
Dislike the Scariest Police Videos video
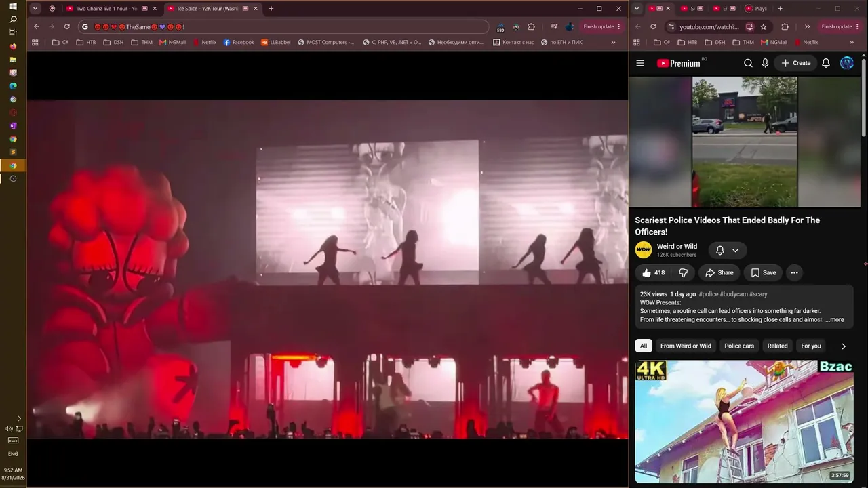[684, 272]
